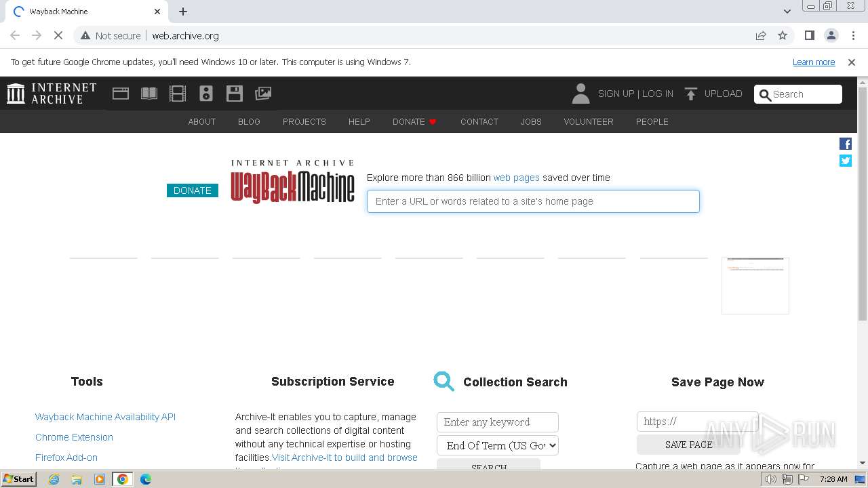Open the Internet Archive home logo
This screenshot has width=868, height=488.
[x=52, y=94]
